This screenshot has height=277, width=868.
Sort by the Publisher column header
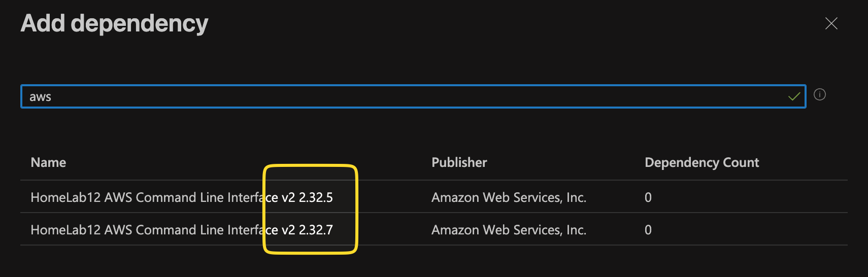pyautogui.click(x=459, y=162)
